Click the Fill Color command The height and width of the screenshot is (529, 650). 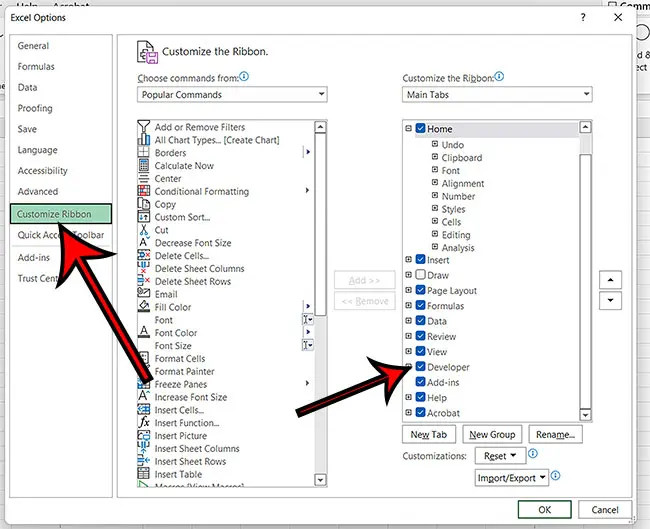(x=172, y=307)
